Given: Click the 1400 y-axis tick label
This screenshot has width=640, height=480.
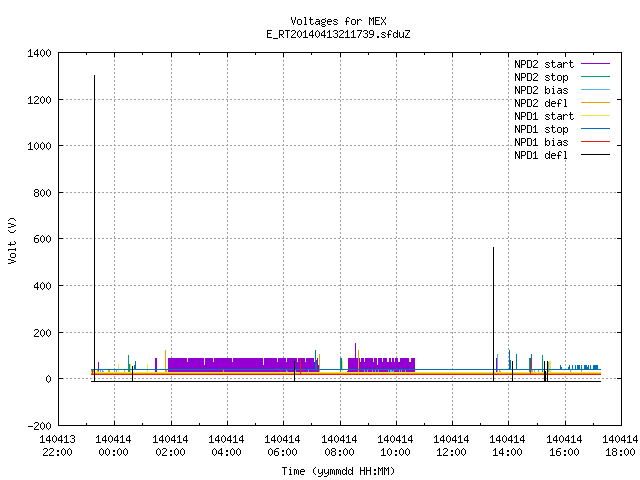Looking at the screenshot, I should (39, 53).
